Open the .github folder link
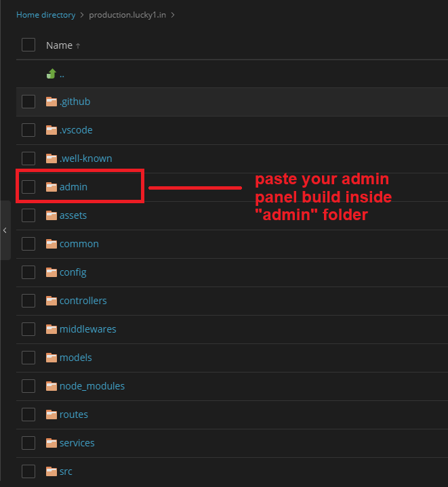This screenshot has width=448, height=487. tap(75, 102)
